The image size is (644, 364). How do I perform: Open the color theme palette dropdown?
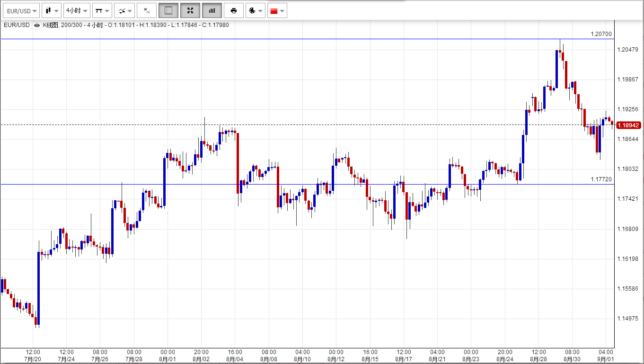256,10
